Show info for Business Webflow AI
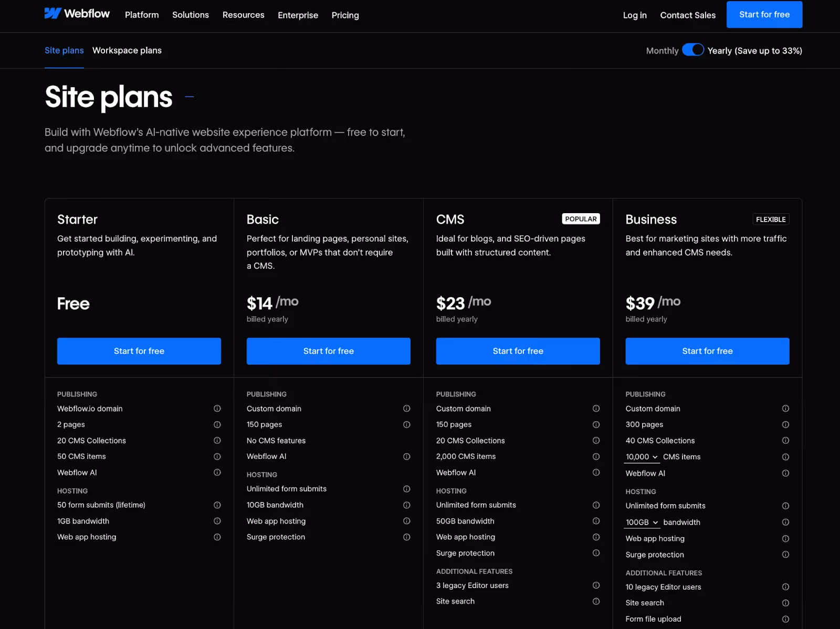 (786, 473)
